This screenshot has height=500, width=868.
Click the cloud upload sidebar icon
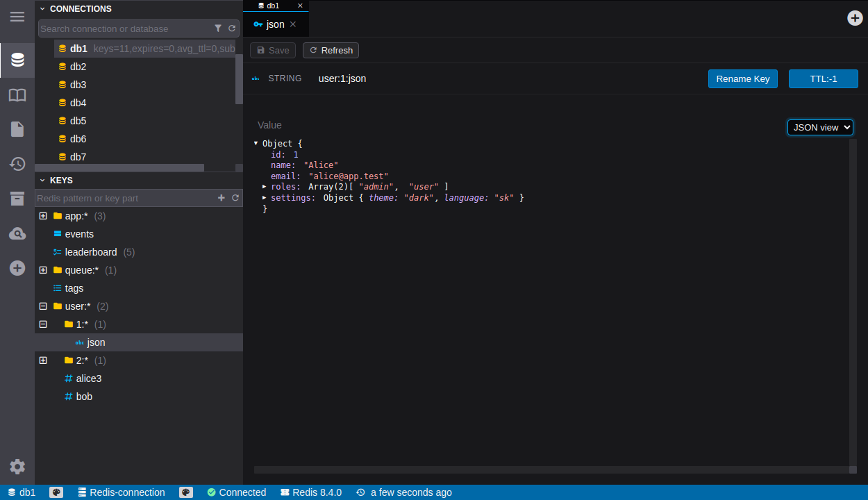[17, 234]
